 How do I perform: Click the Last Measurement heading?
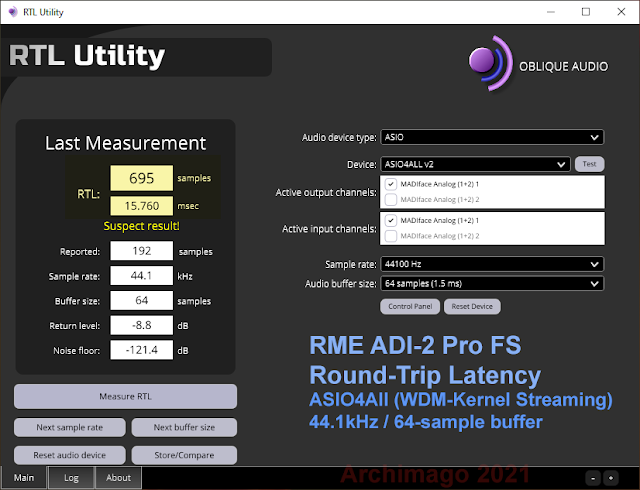pyautogui.click(x=125, y=143)
